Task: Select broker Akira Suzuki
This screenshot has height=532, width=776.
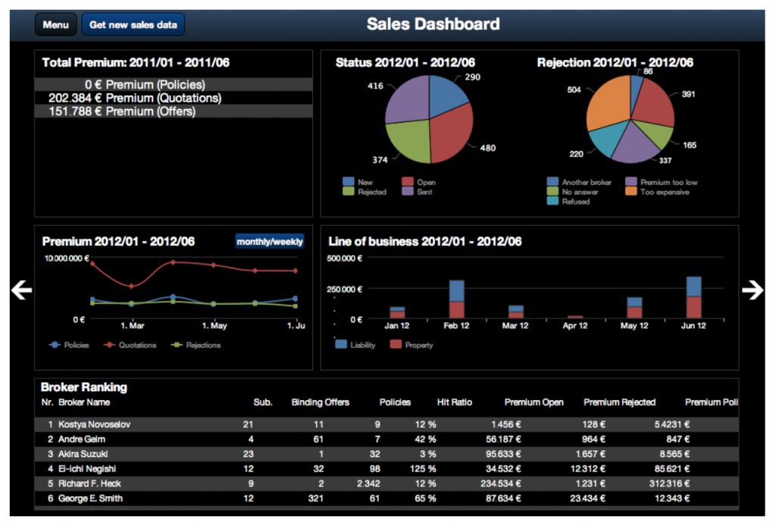Action: click(83, 454)
